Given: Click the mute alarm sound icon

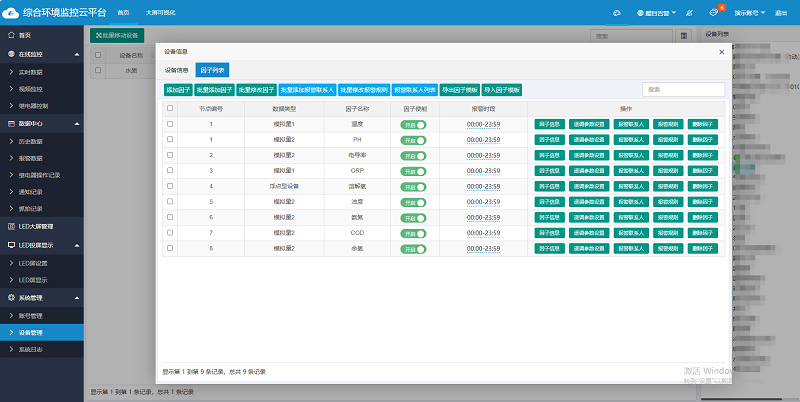Looking at the screenshot, I should point(689,13).
